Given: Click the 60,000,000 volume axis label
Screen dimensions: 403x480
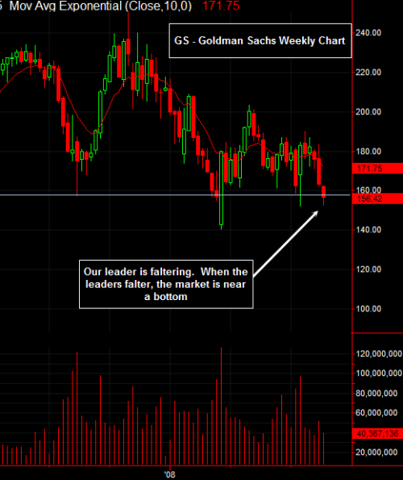Looking at the screenshot, I should click(376, 413).
